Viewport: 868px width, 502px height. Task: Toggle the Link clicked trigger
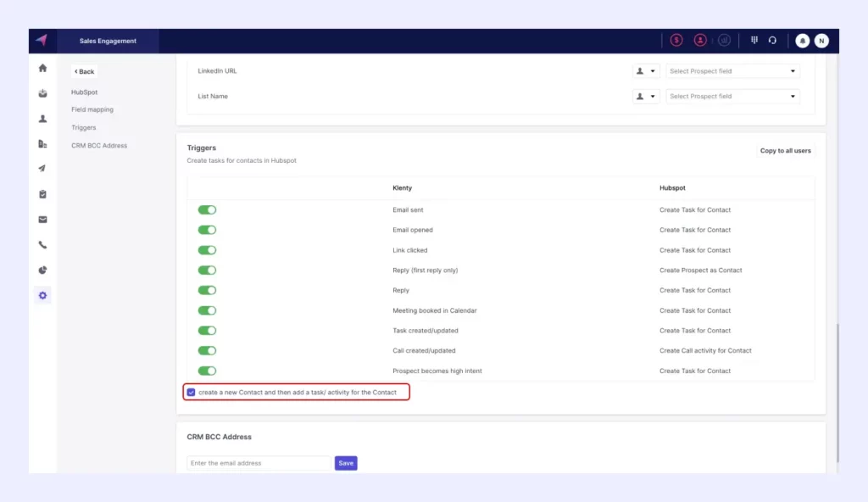(207, 250)
